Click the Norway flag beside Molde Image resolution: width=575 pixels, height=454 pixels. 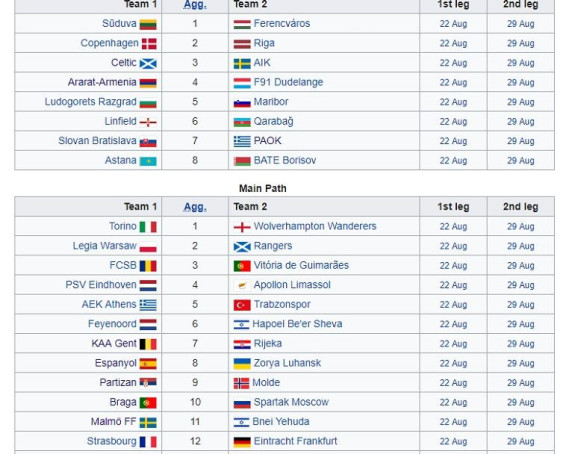[241, 383]
